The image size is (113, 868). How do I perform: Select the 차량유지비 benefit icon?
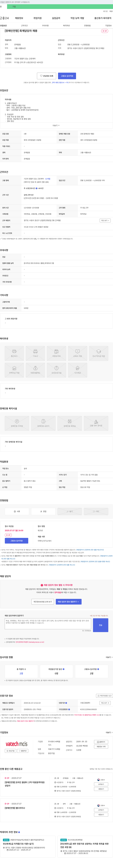pyautogui.click(x=56, y=353)
